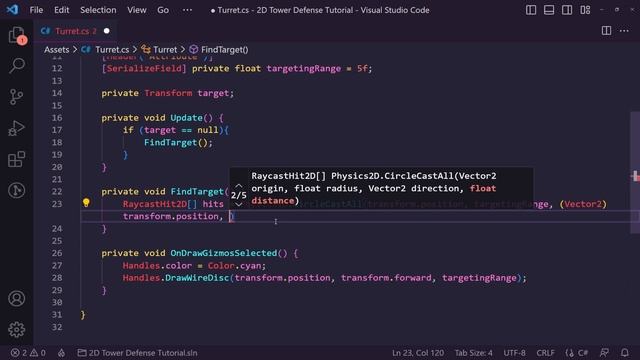The image size is (640, 360).
Task: Open the Go menu
Action: point(163,10)
